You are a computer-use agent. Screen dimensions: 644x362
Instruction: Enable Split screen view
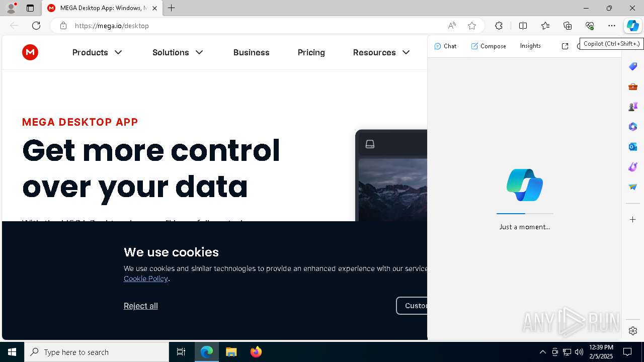click(x=523, y=26)
